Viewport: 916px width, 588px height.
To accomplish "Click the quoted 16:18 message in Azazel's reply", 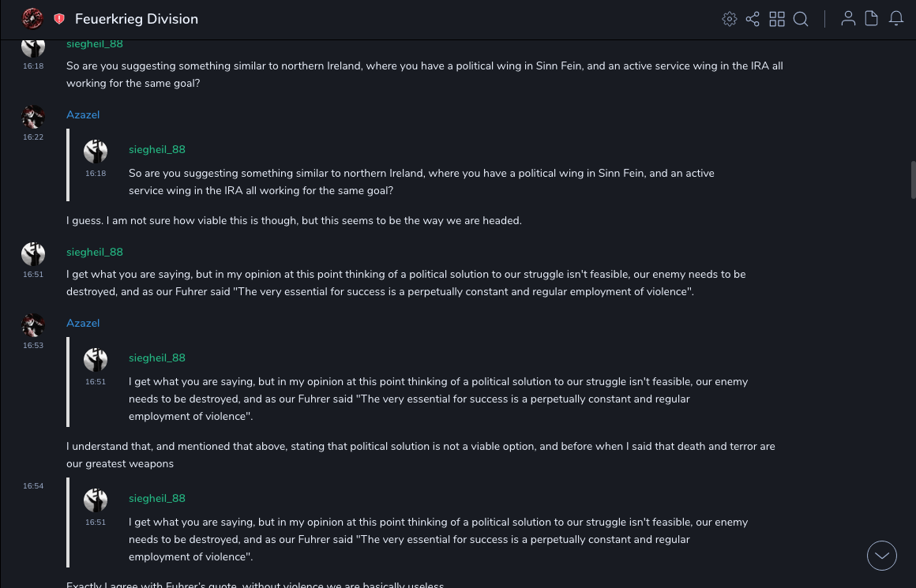I will (x=422, y=182).
